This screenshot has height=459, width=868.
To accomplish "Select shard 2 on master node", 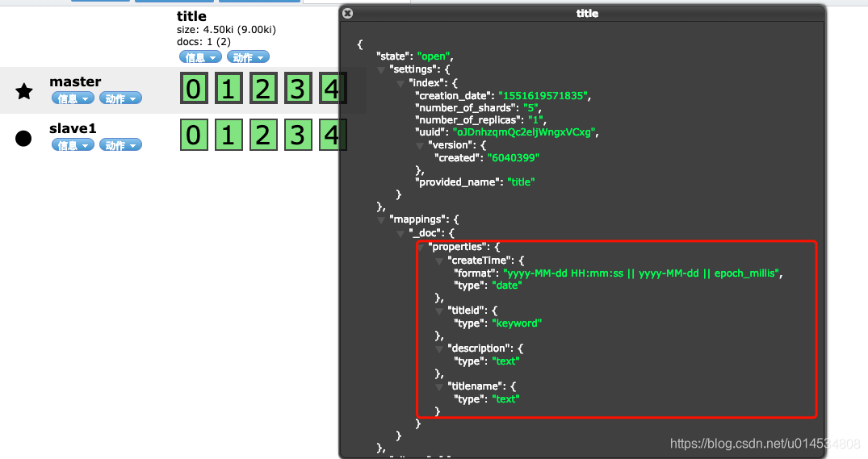I will (x=263, y=88).
